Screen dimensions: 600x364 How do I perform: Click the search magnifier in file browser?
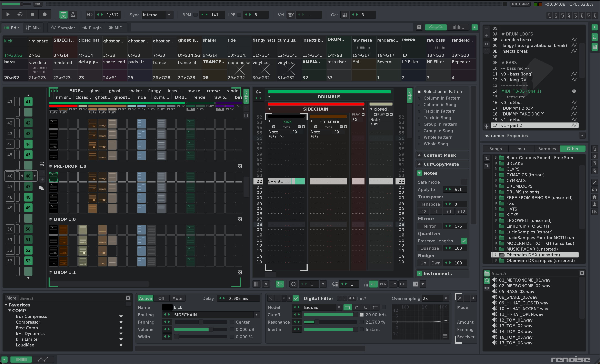487,280
